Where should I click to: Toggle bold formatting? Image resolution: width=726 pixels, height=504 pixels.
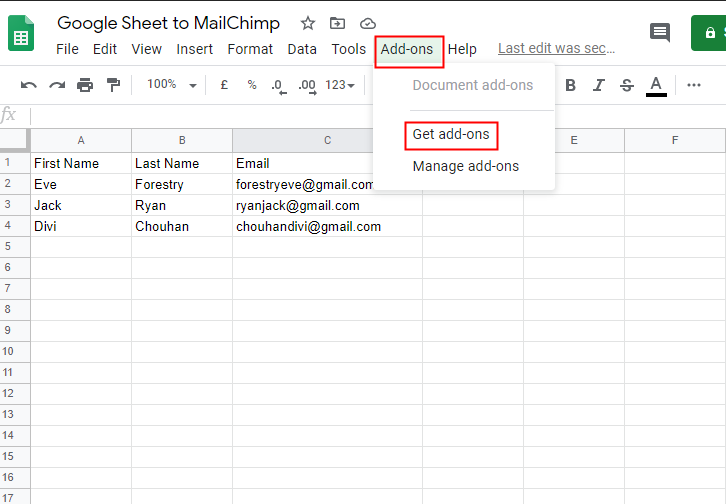tap(570, 85)
